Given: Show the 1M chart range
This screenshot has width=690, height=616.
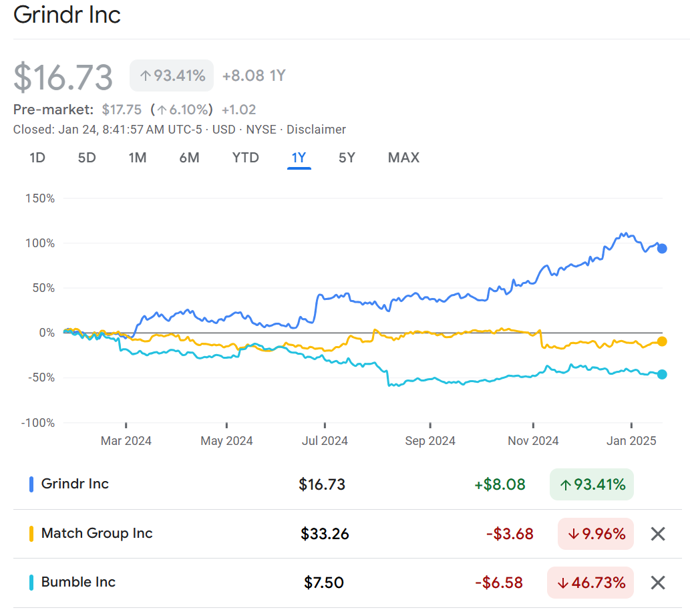Looking at the screenshot, I should point(138,158).
